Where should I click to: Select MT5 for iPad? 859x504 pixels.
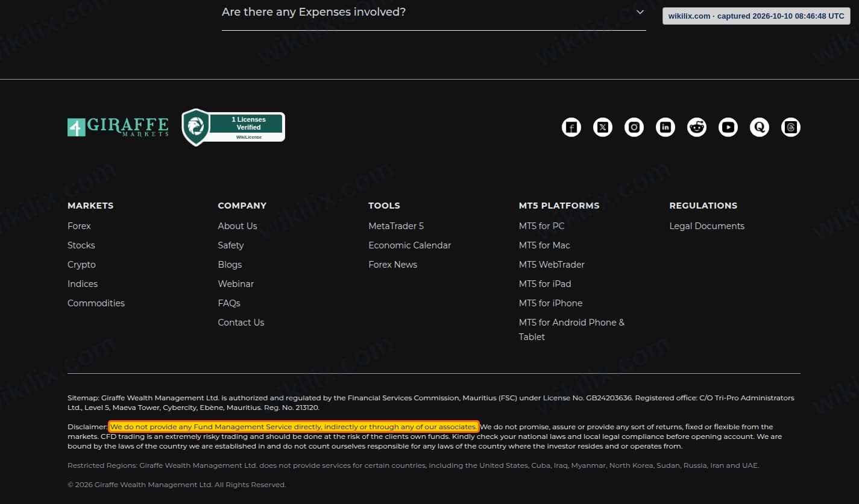(x=545, y=284)
